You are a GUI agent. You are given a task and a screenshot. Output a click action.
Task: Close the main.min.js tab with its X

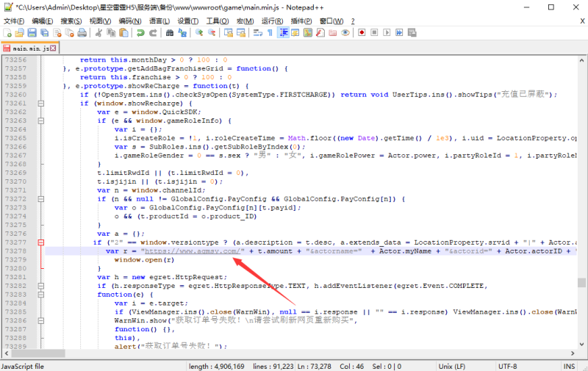[x=54, y=48]
